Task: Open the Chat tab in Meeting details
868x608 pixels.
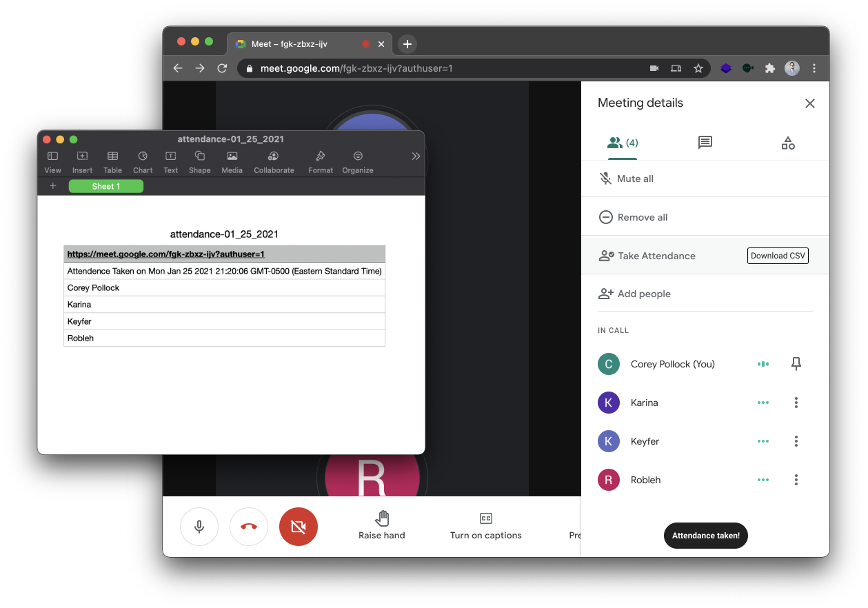Action: (705, 143)
